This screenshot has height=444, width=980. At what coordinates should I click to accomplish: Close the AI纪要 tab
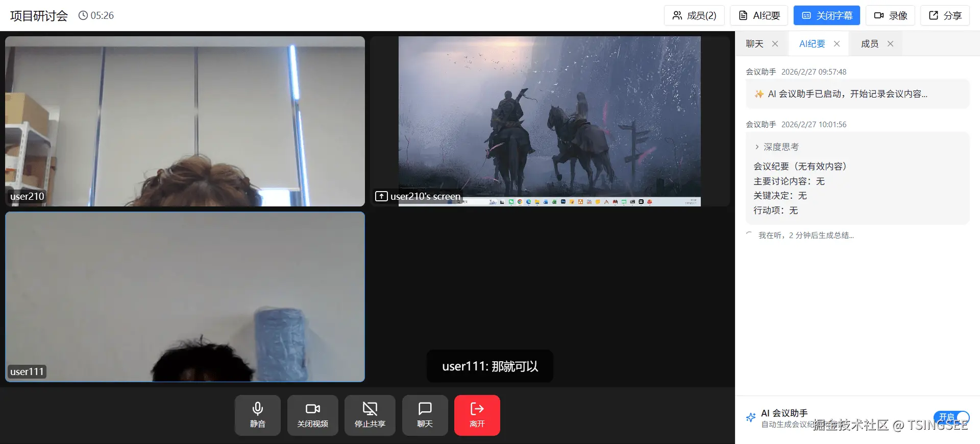pyautogui.click(x=837, y=44)
